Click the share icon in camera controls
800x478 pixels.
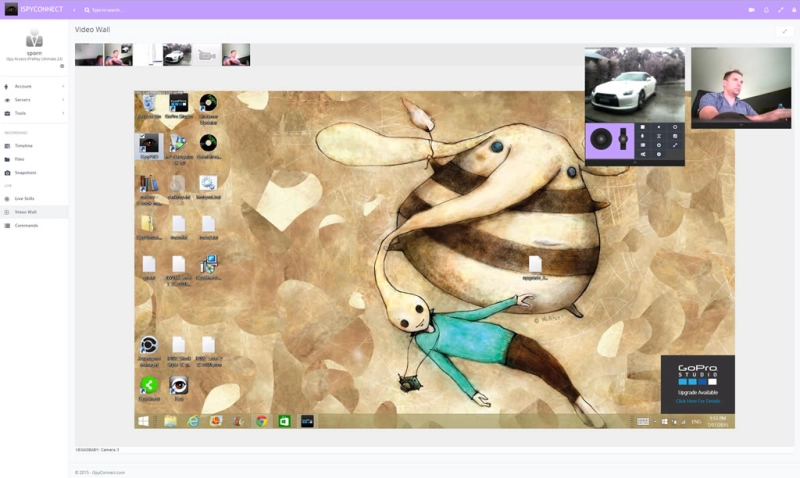tap(642, 154)
